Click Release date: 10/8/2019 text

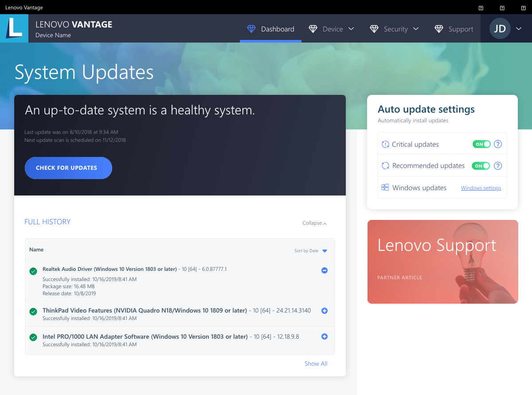[69, 293]
